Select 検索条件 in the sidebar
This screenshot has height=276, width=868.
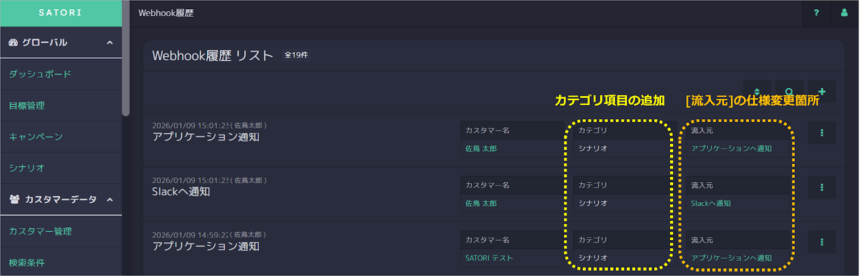pyautogui.click(x=27, y=263)
